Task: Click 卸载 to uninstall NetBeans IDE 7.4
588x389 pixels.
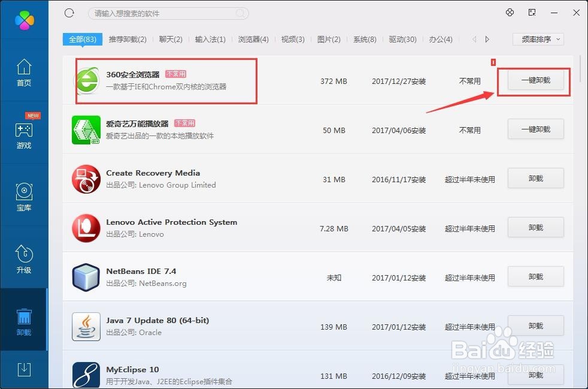Action: [x=535, y=276]
